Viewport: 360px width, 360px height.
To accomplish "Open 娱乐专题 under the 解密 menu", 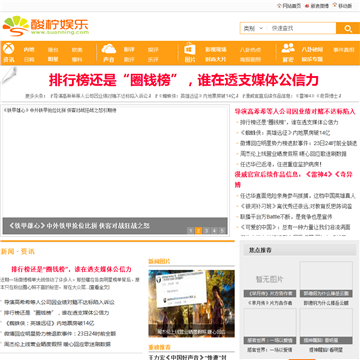I will [312, 60].
